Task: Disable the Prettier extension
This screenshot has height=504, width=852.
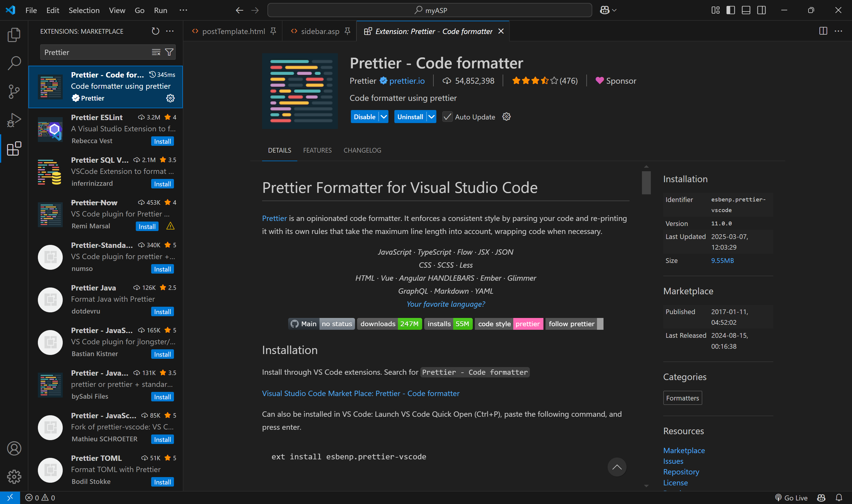Action: pos(364,117)
